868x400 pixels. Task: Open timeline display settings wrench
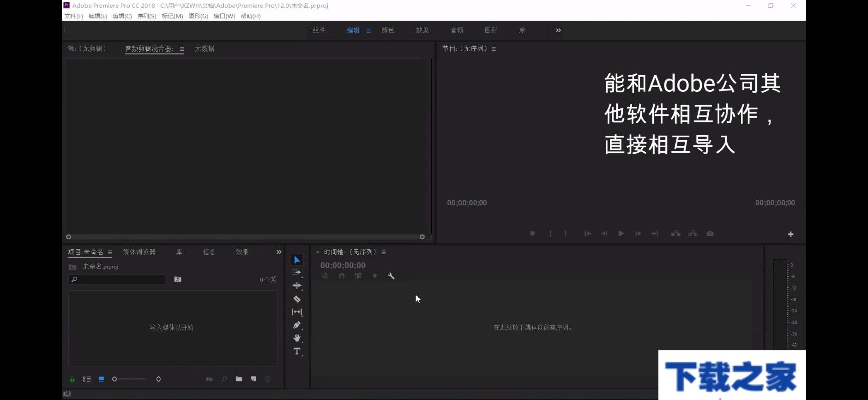[391, 276]
